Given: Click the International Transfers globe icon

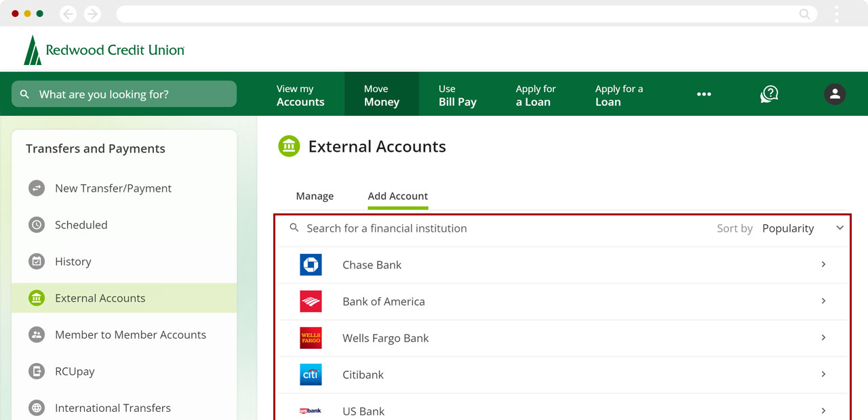Looking at the screenshot, I should coord(37,408).
